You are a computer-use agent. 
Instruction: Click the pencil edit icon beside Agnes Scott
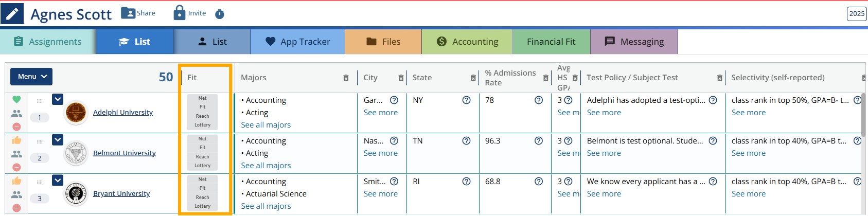click(12, 13)
